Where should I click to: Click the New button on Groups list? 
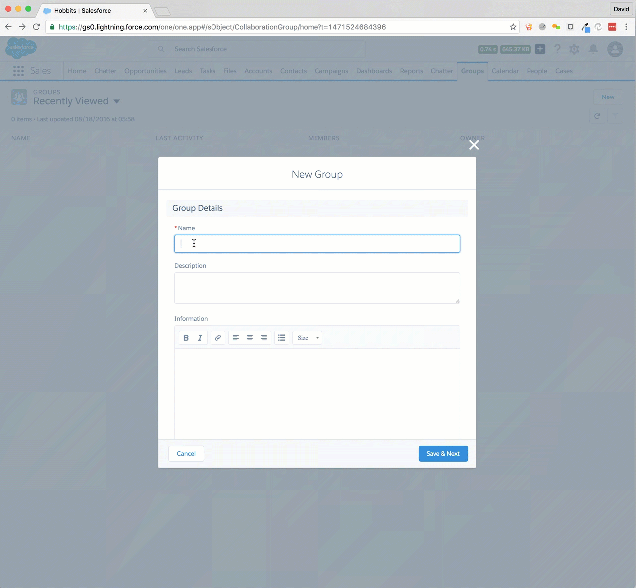[608, 97]
